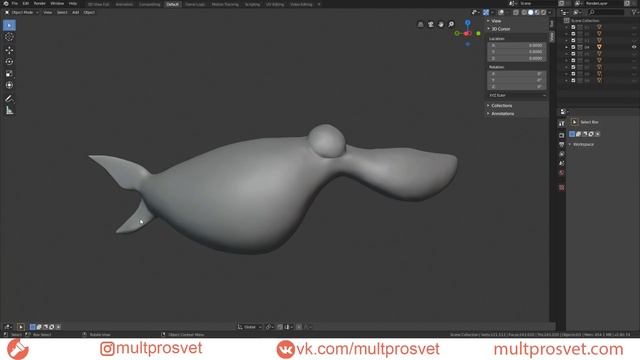Open the Render properties tab
The height and width of the screenshot is (360, 640).
[x=562, y=135]
